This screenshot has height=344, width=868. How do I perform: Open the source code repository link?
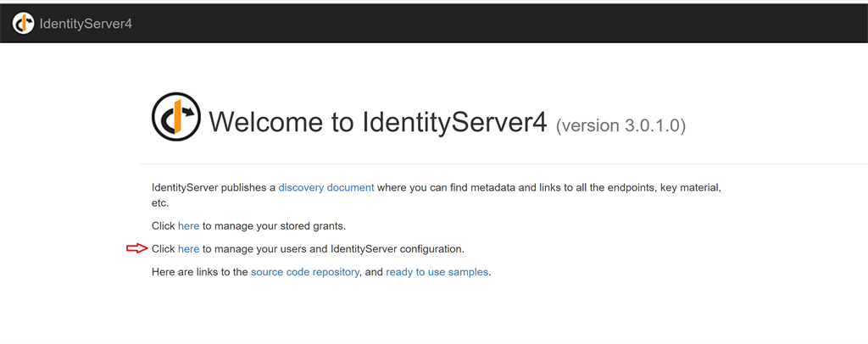click(304, 273)
